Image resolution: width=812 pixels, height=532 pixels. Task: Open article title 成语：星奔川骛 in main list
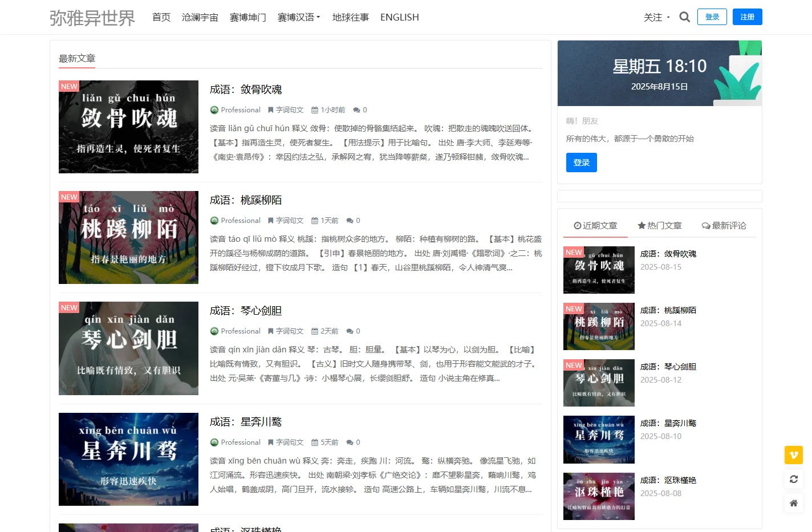click(x=246, y=422)
